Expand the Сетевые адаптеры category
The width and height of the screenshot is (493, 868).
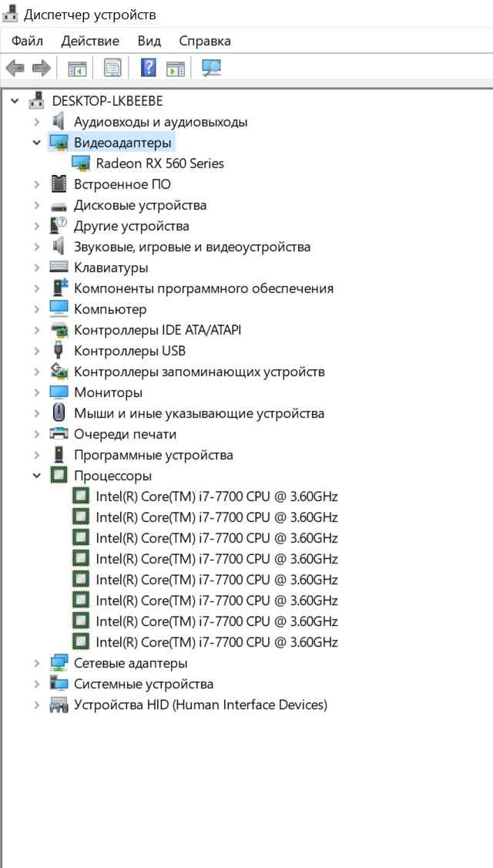point(36,663)
